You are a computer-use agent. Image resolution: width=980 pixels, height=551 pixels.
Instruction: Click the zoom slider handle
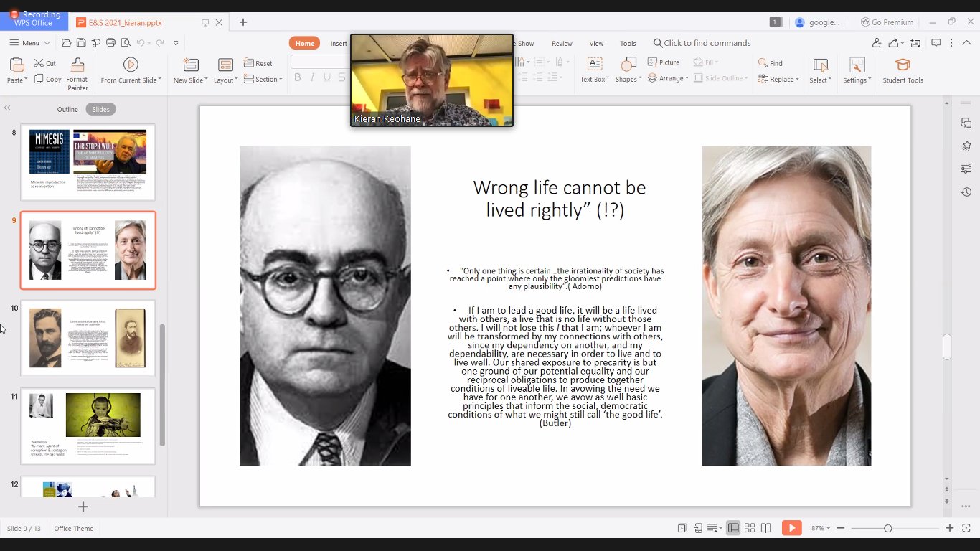pyautogui.click(x=888, y=528)
